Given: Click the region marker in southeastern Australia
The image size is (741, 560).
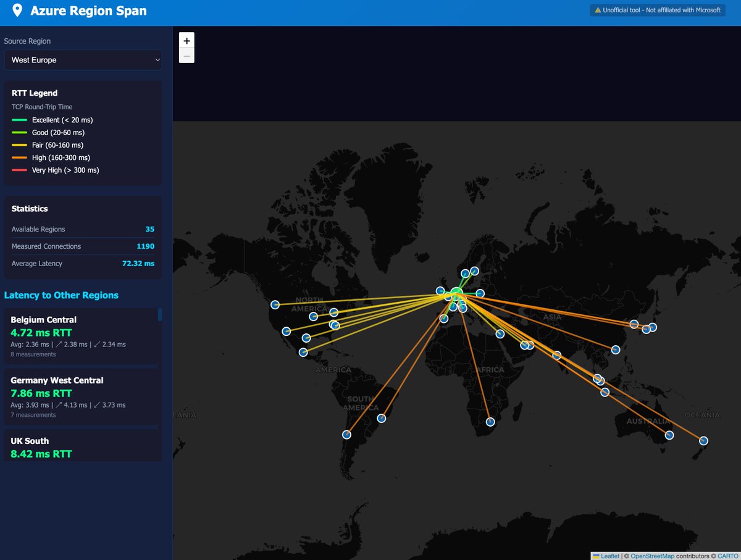Looking at the screenshot, I should point(669,435).
